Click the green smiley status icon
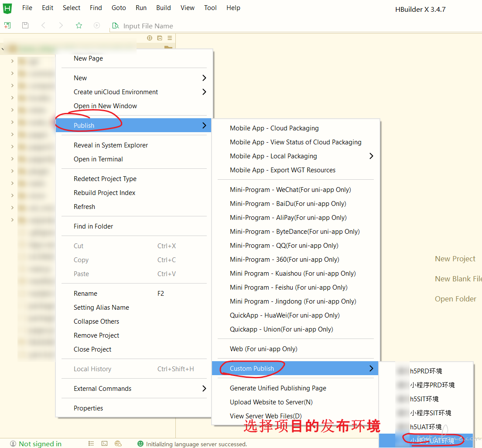The image size is (482, 448). [x=140, y=444]
